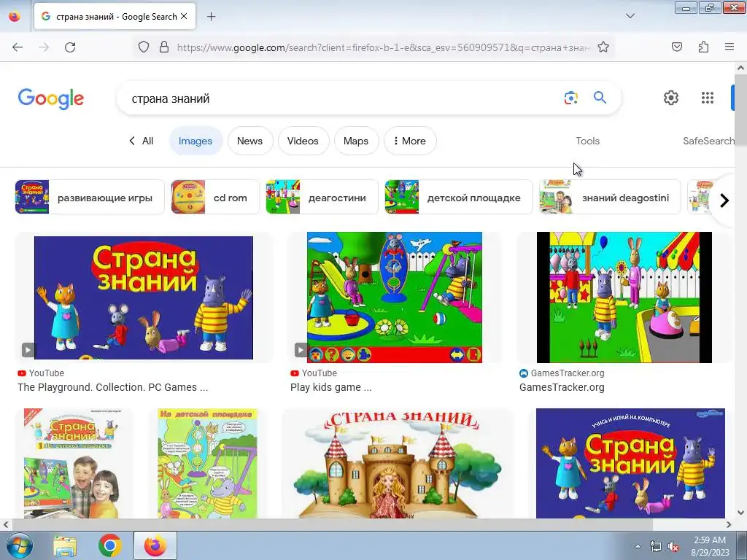The image size is (747, 560).
Task: Open the Google apps grid icon
Action: tap(708, 98)
